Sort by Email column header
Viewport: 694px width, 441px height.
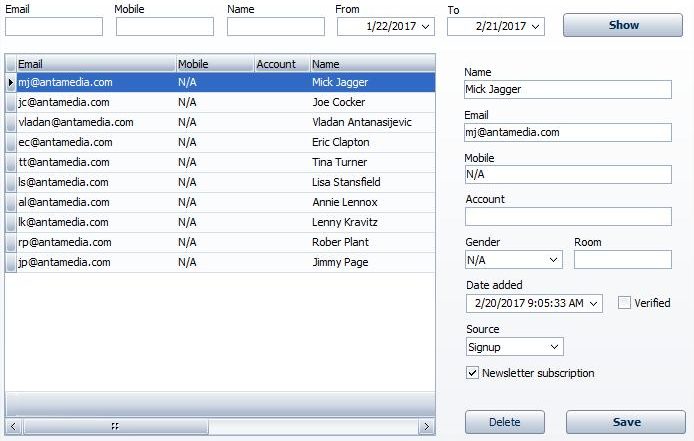[x=96, y=64]
